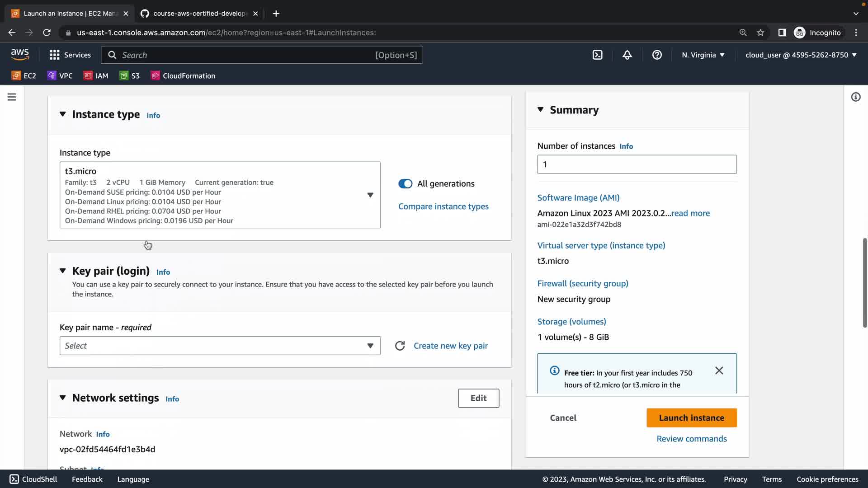Dismiss the Free tier info banner
The width and height of the screenshot is (868, 488).
pos(719,371)
